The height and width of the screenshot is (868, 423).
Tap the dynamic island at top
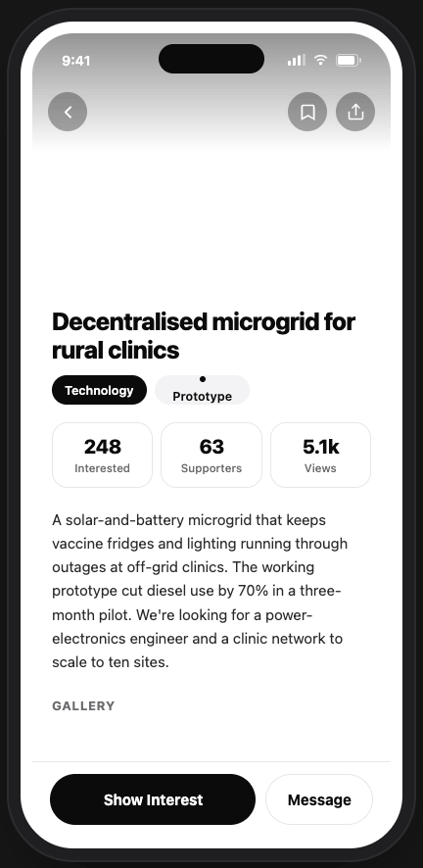pyautogui.click(x=211, y=59)
